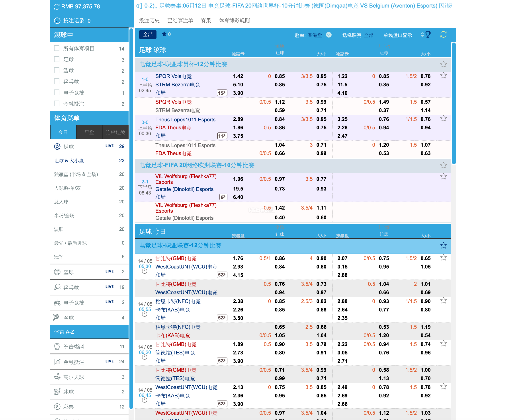The height and width of the screenshot is (420, 524).
Task: Click the right-side odds list scrollbar
Action: pyautogui.click(x=454, y=103)
